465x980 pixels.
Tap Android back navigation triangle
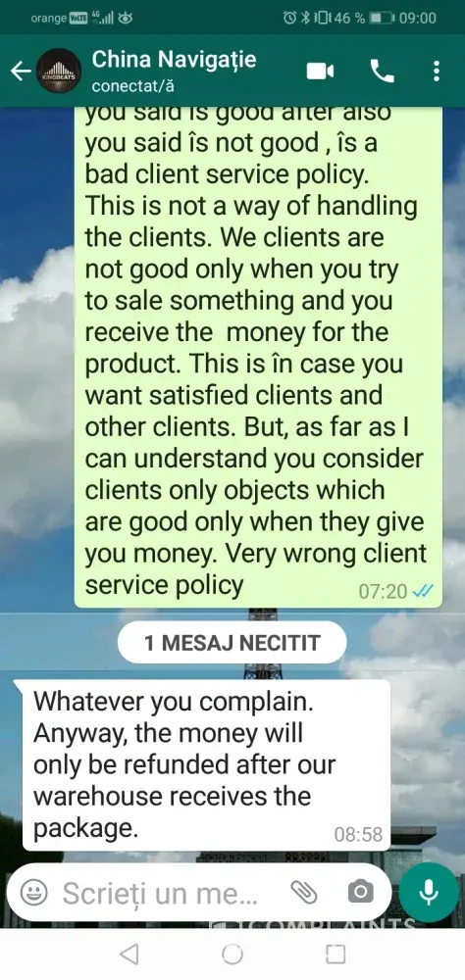(x=129, y=954)
